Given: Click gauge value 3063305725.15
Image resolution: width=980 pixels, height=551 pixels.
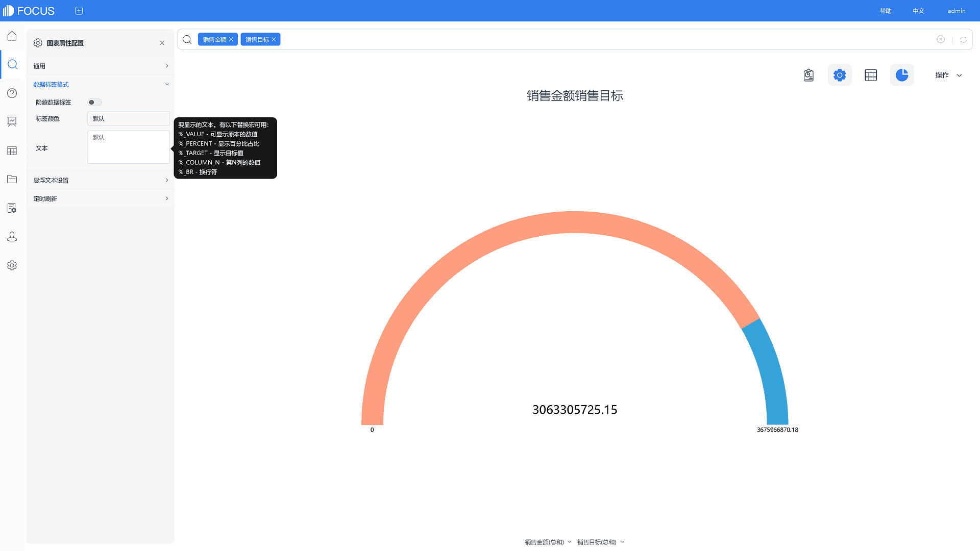Looking at the screenshot, I should pos(575,410).
